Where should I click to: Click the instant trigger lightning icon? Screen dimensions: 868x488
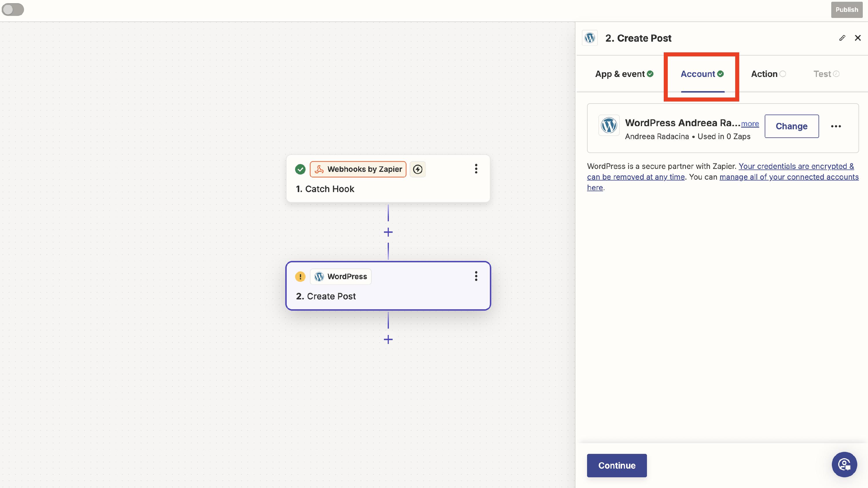418,169
